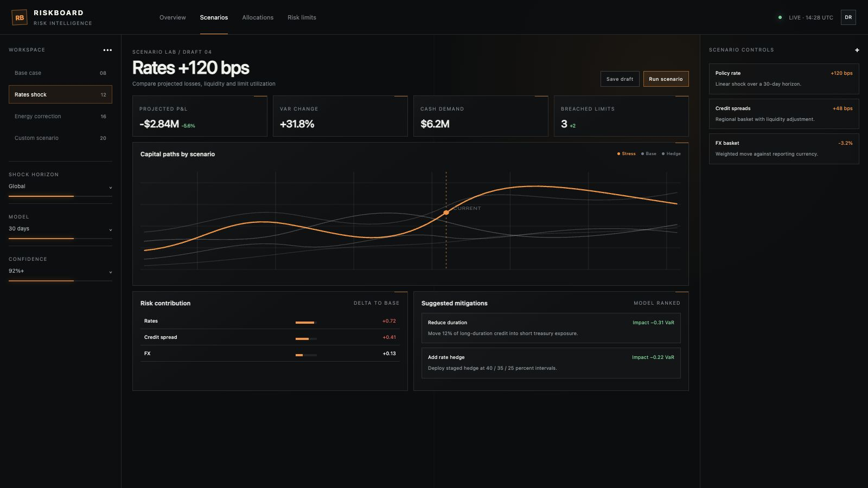
Task: Toggle the Base series in chart legend
Action: point(649,154)
